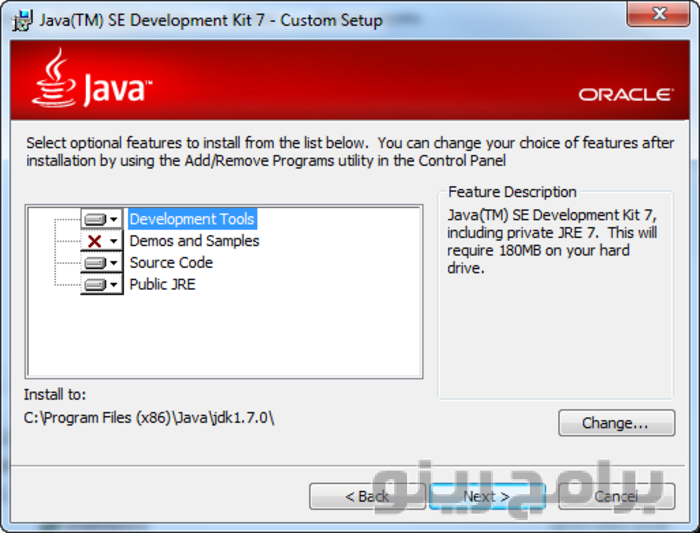Close the Custom Setup window
The width and height of the screenshot is (700, 533).
pos(658,14)
